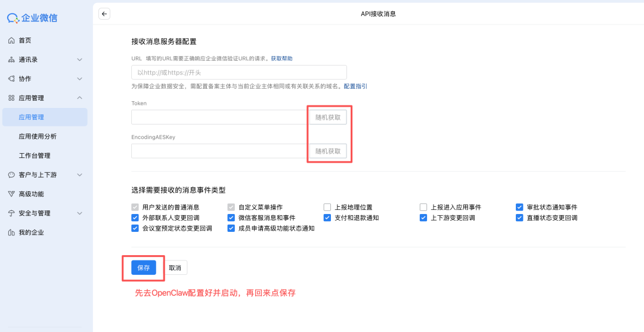Uncheck 支付和退款通知 checkbox
Viewport: 644px width, 332px height.
pos(327,218)
